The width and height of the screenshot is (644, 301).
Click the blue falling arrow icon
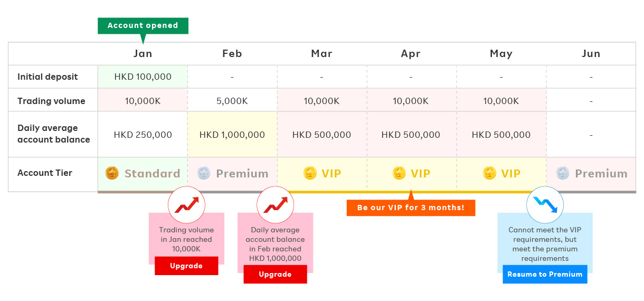click(545, 204)
